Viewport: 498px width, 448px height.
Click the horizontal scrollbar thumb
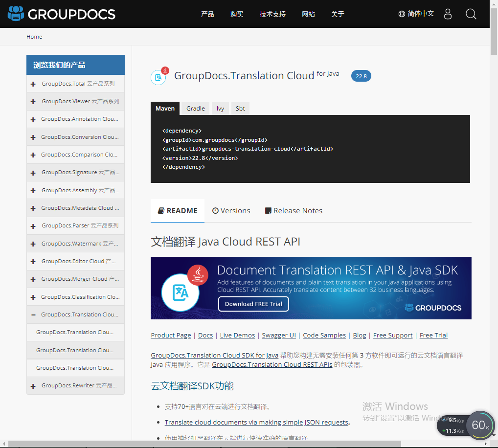click(x=204, y=444)
